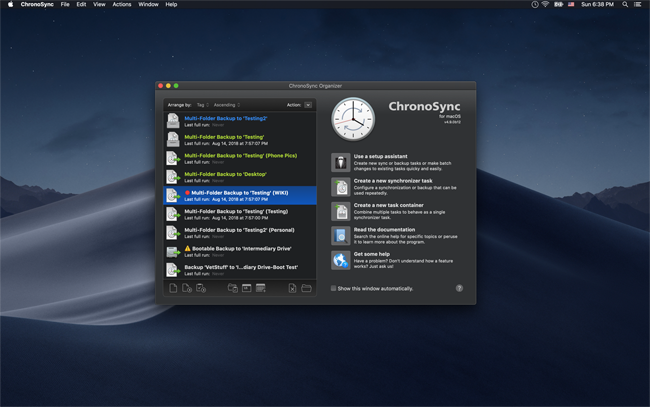Open the Wi-Fi status menu
Viewport: 650px width, 407px height.
pyautogui.click(x=546, y=5)
